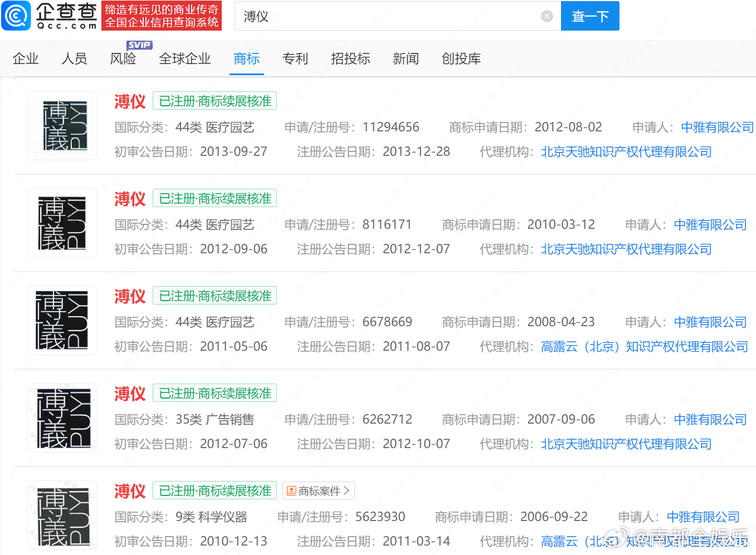Open trademark thumbnail for registration 5623930
Screen dimensions: 756x555
(x=62, y=515)
